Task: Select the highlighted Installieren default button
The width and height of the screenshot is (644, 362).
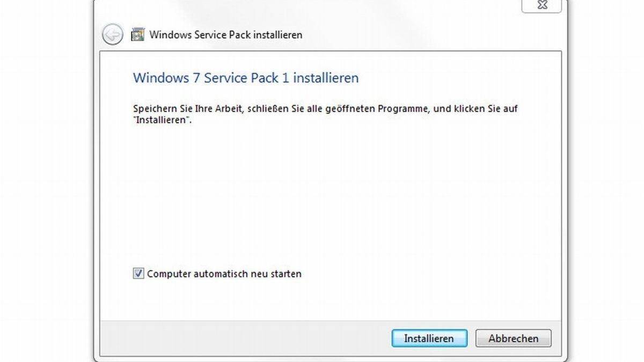Action: coord(429,338)
